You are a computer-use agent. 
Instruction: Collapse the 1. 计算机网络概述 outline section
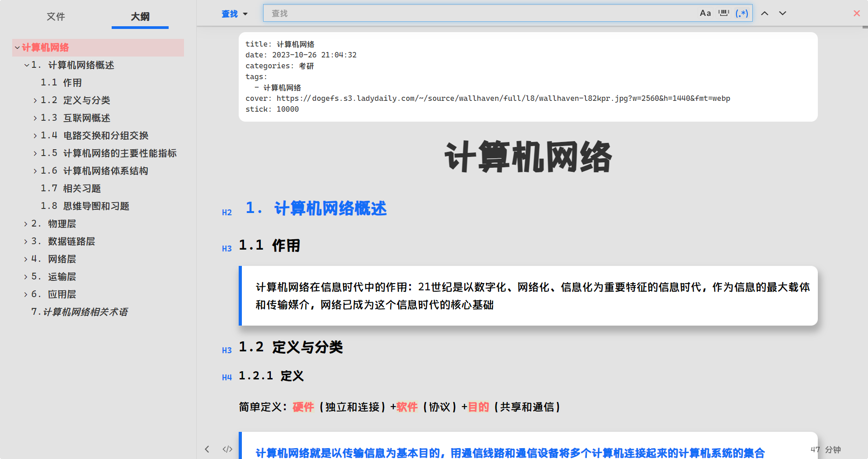[27, 65]
